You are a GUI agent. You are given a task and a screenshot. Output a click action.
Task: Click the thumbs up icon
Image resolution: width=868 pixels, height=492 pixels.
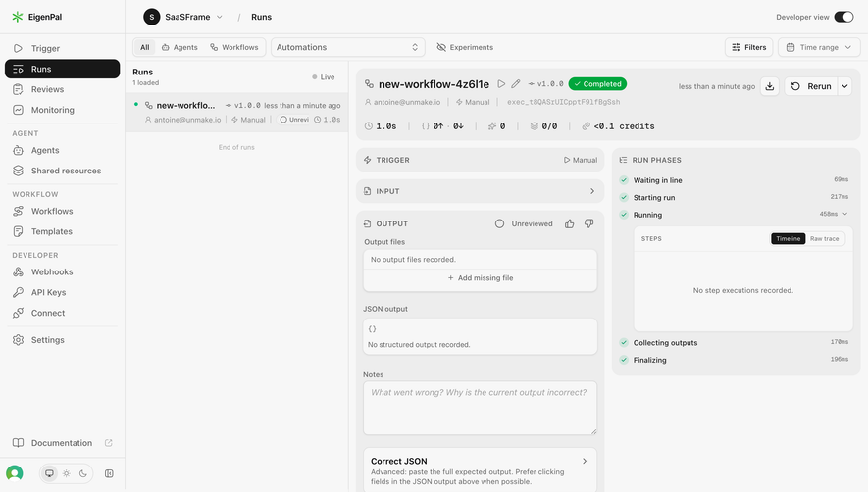[x=569, y=223]
